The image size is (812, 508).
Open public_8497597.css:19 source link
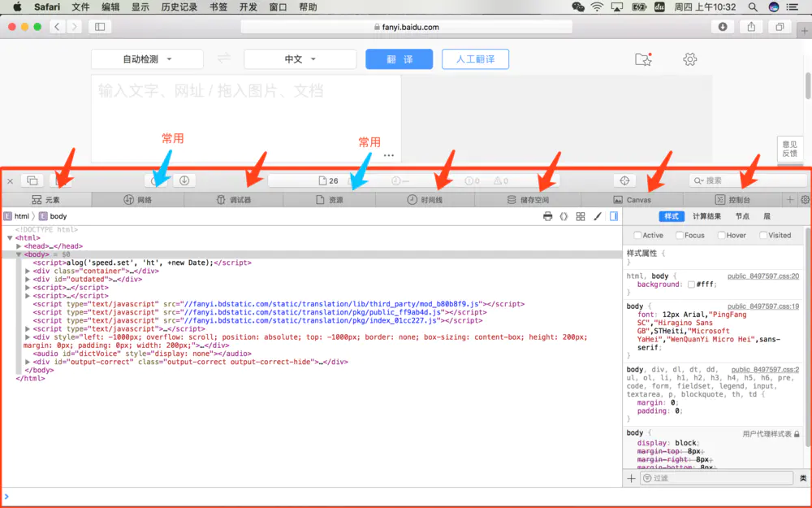point(762,306)
